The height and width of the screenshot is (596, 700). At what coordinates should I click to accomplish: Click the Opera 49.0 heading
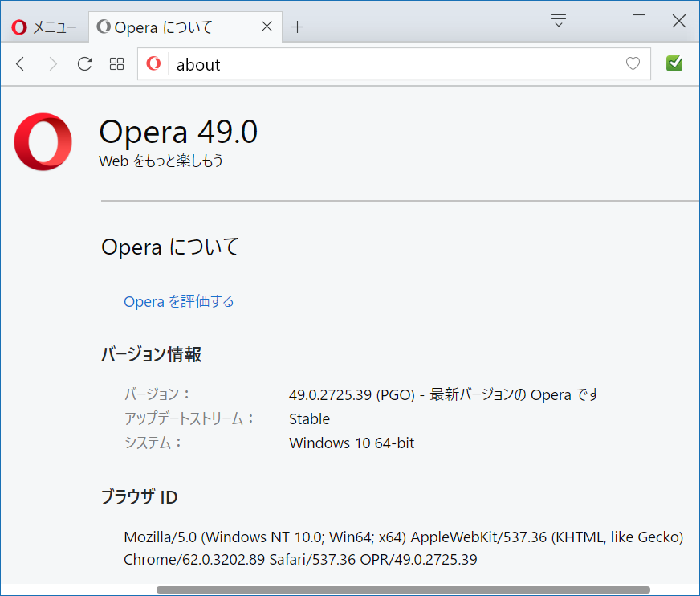pos(178,132)
